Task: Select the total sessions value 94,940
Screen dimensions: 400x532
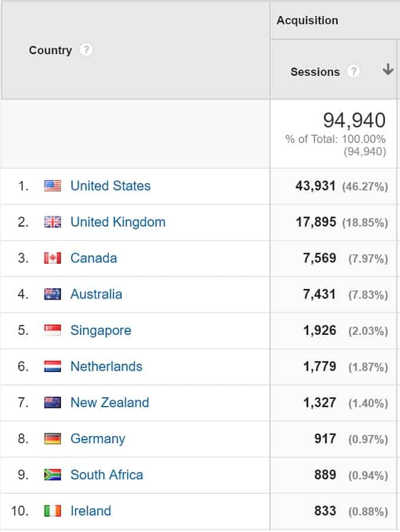Action: pyautogui.click(x=354, y=120)
